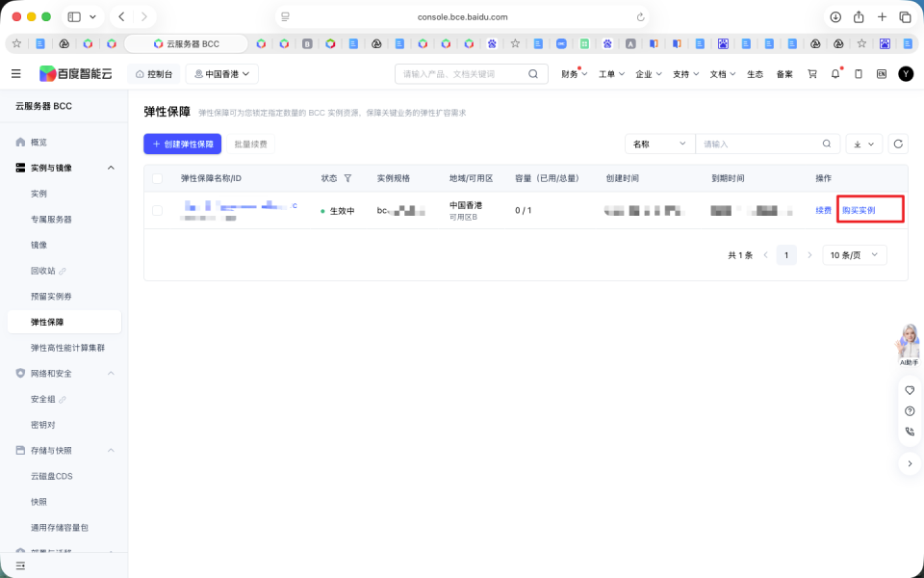Open the 工单 header dropdown
The image size is (924, 578).
click(x=611, y=74)
